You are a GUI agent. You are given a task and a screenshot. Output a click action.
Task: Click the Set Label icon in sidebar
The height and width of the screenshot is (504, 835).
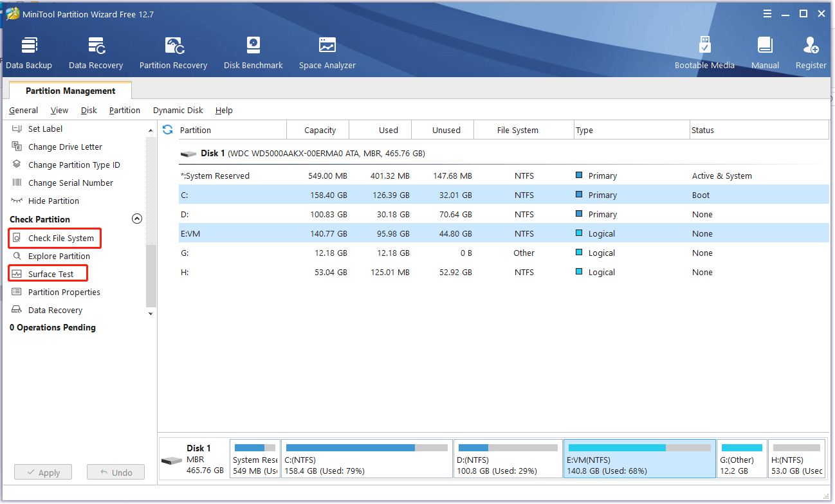(x=17, y=129)
